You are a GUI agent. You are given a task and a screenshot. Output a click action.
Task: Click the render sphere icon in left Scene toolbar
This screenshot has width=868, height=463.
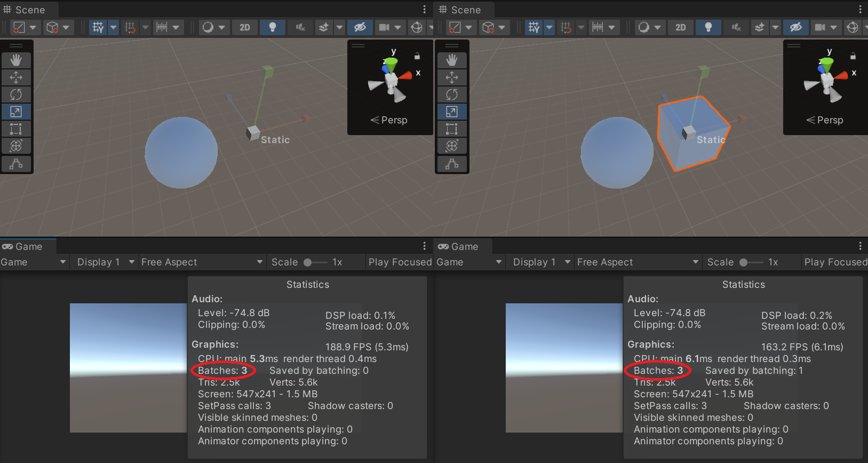(x=208, y=27)
